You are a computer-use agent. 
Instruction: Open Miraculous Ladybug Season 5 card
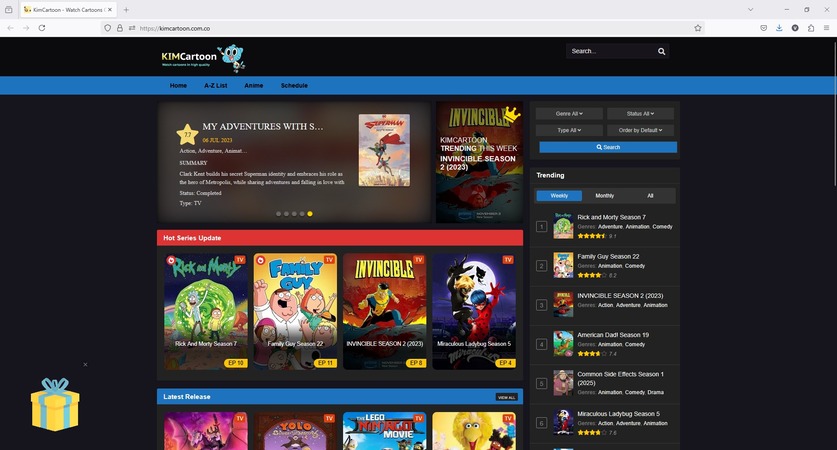474,312
